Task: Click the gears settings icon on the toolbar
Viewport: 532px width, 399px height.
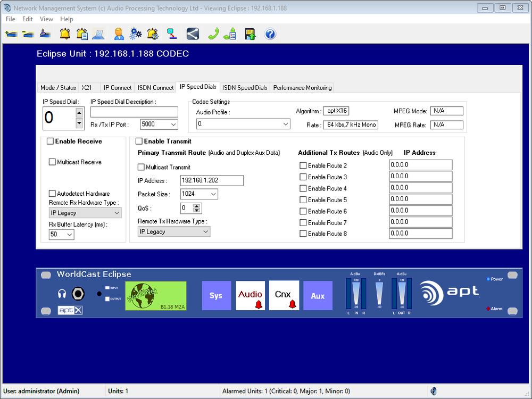Action: (135, 34)
